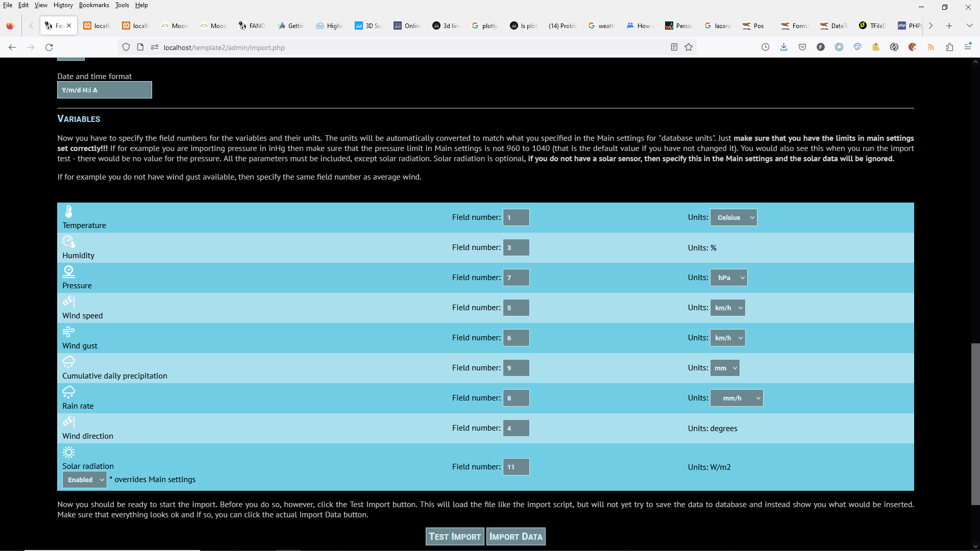Viewport: 980px width, 551px height.
Task: Open the Firefox downloads icon
Action: [784, 47]
